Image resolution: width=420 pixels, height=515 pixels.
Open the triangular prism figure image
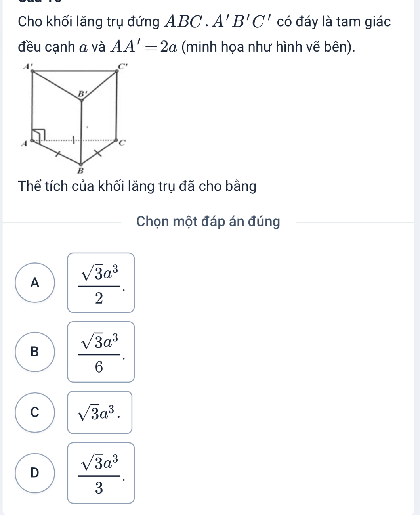point(74,119)
